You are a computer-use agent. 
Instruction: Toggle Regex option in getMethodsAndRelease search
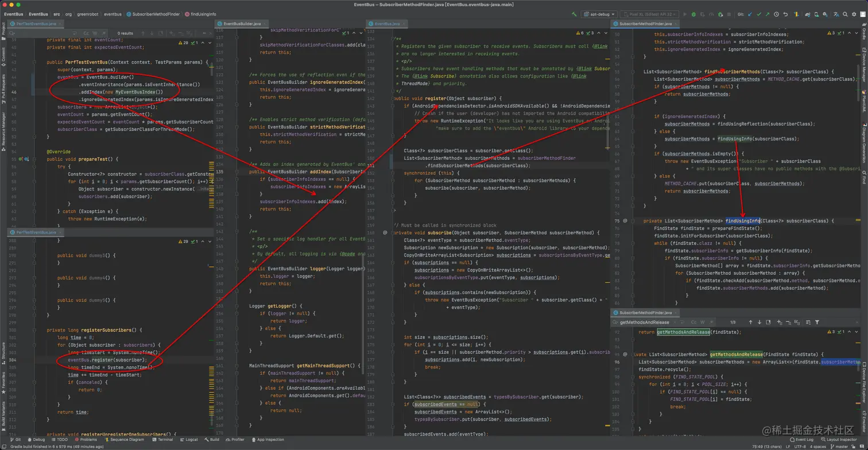(x=710, y=322)
